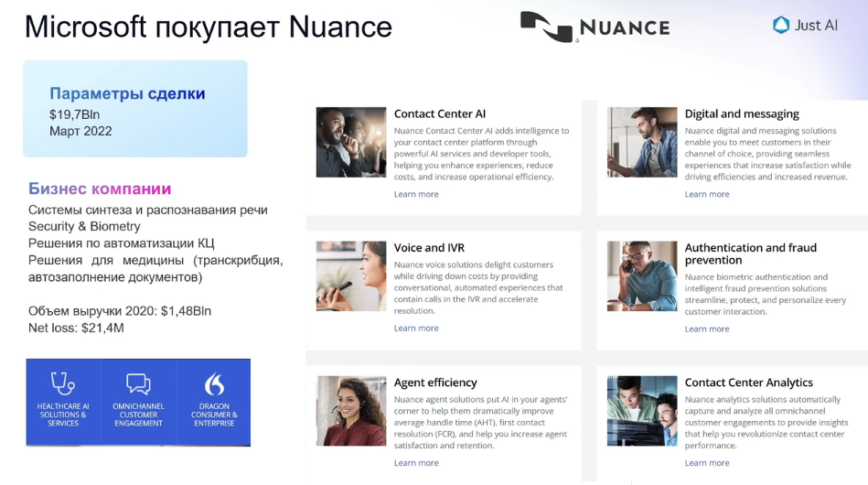This screenshot has width=868, height=485.
Task: Open Learn more under Contact Center Analytics
Action: (x=707, y=463)
